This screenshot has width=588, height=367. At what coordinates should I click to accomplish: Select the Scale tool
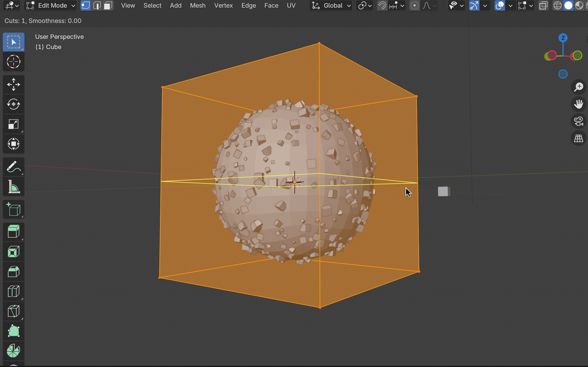pos(13,124)
